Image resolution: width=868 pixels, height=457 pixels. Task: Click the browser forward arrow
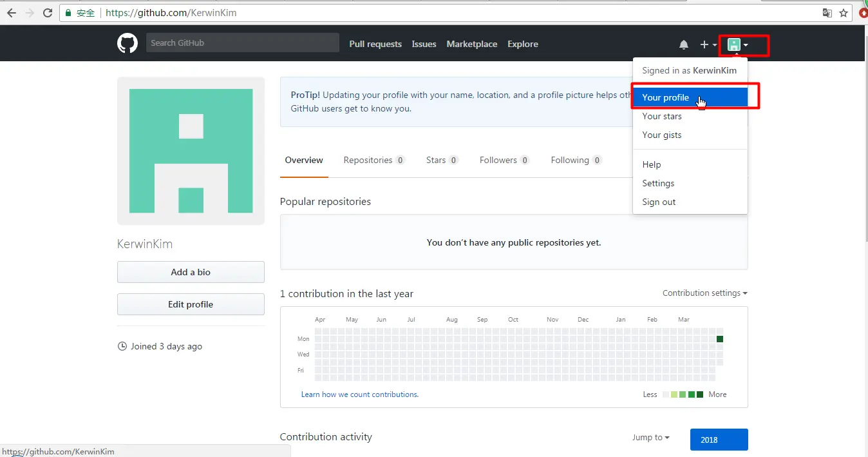tap(30, 13)
